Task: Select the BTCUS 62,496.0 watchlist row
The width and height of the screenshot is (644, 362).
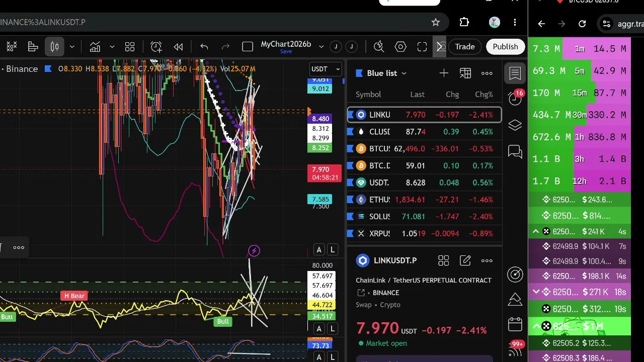Action: click(x=425, y=149)
